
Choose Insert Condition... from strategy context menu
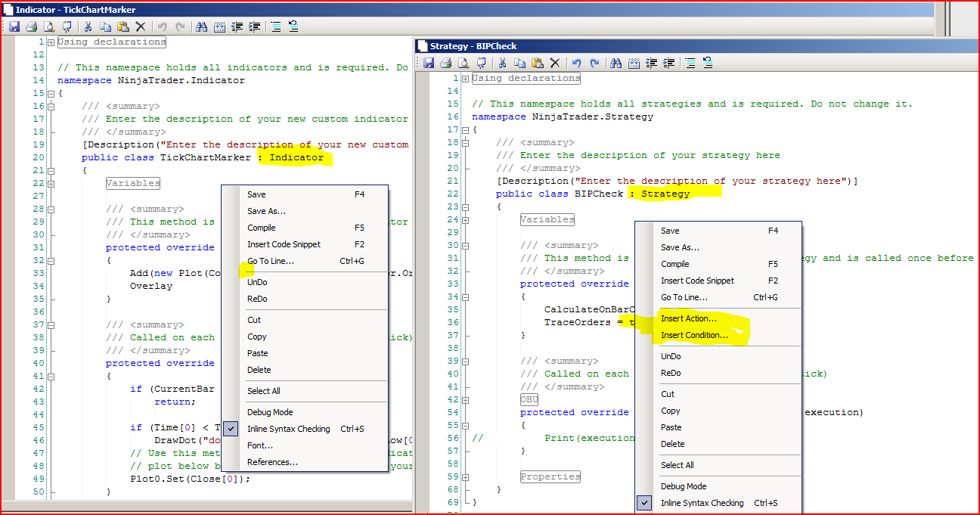pyautogui.click(x=694, y=335)
